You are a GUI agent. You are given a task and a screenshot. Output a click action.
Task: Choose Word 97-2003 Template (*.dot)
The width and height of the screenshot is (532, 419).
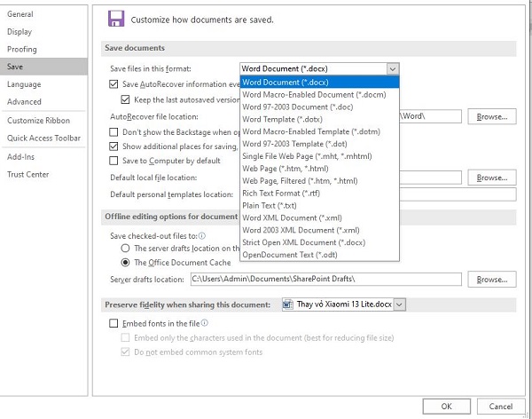tap(319, 144)
